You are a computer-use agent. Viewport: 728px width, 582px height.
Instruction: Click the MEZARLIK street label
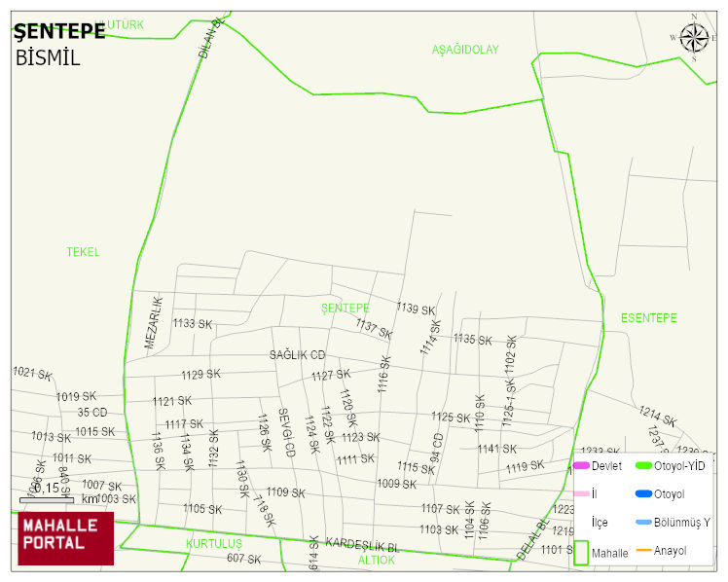[x=152, y=322]
